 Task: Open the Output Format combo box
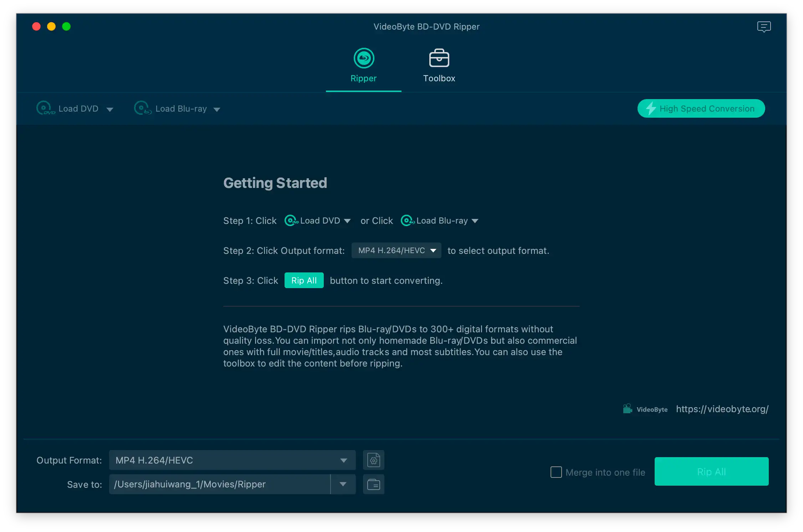click(232, 460)
